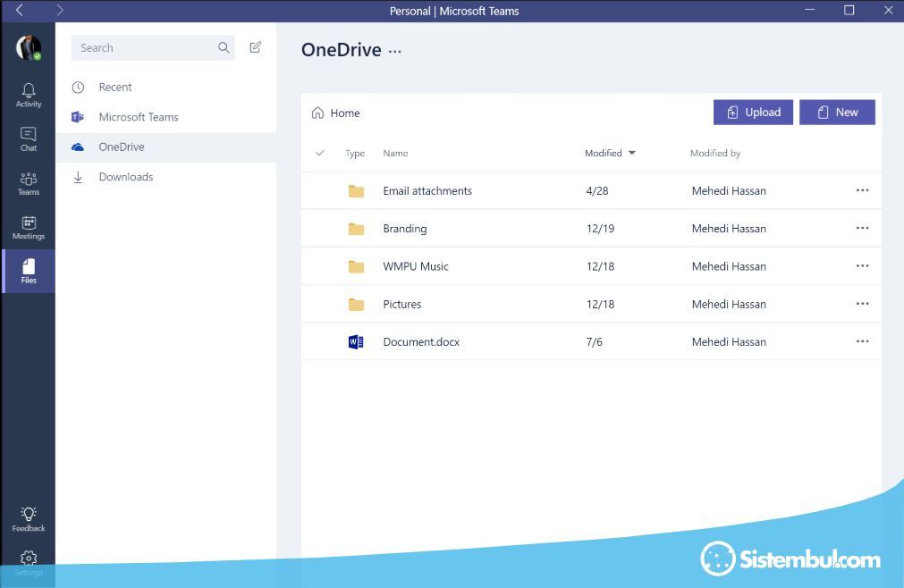
Task: Open more options for WMPU Music
Action: point(863,265)
